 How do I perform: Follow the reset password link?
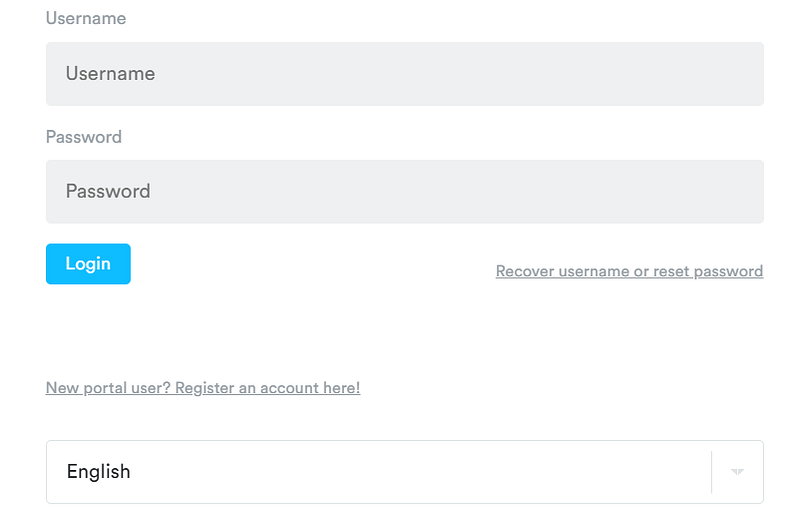(629, 271)
